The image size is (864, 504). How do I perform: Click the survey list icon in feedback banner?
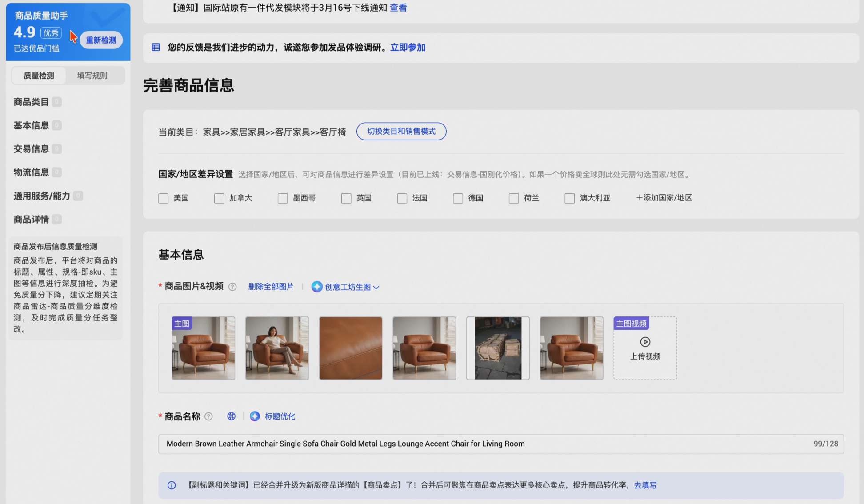(156, 47)
